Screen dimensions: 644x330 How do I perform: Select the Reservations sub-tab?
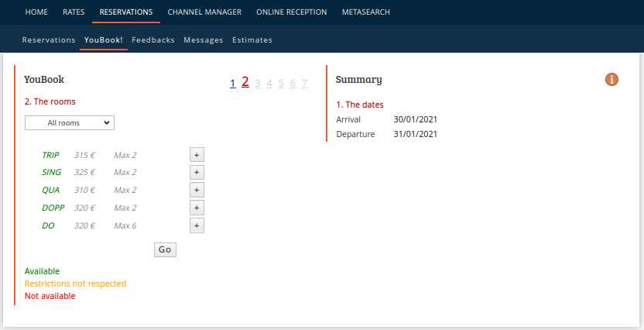click(x=49, y=40)
